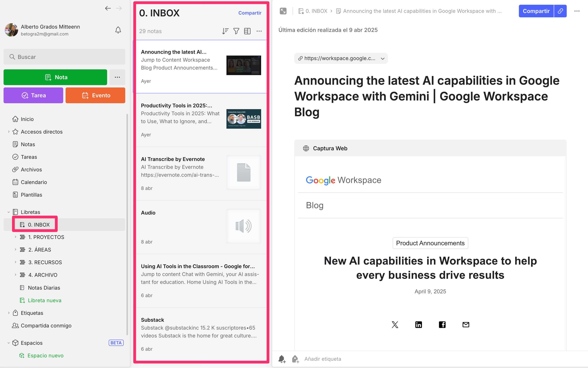This screenshot has width=588, height=368.
Task: Open the note's more actions ellipsis
Action: tap(577, 11)
